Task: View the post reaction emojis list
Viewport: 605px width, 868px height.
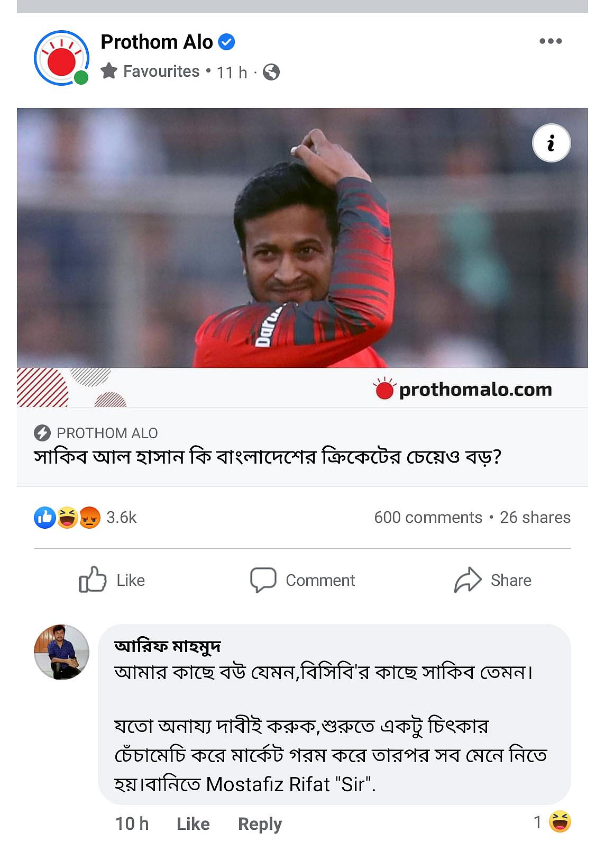Action: (x=67, y=517)
